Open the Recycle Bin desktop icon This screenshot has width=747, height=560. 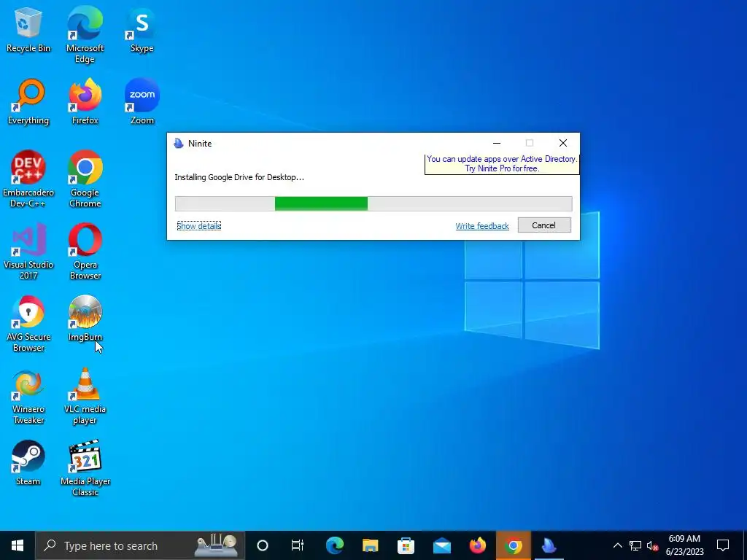point(28,29)
